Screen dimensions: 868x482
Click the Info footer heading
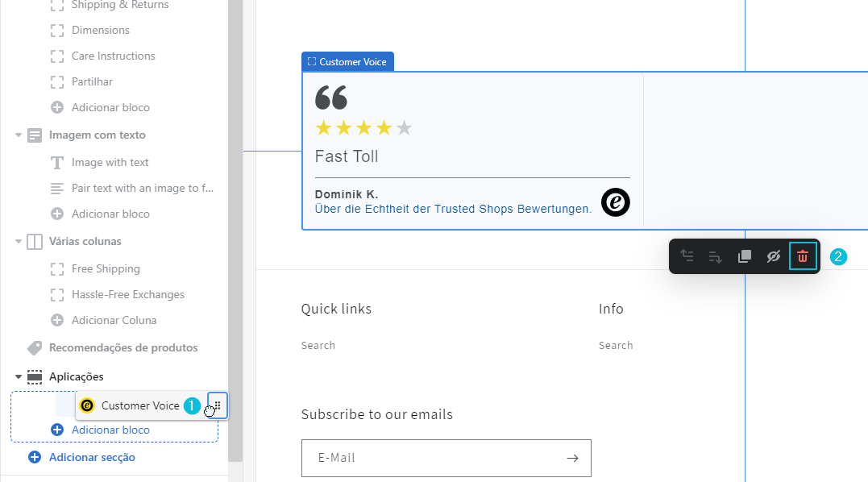[611, 309]
